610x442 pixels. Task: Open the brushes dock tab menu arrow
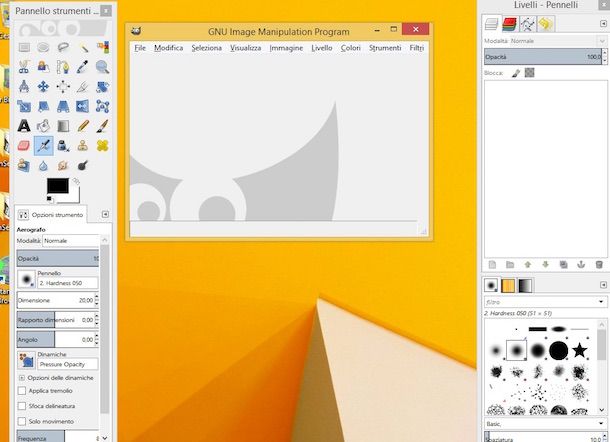coord(603,285)
